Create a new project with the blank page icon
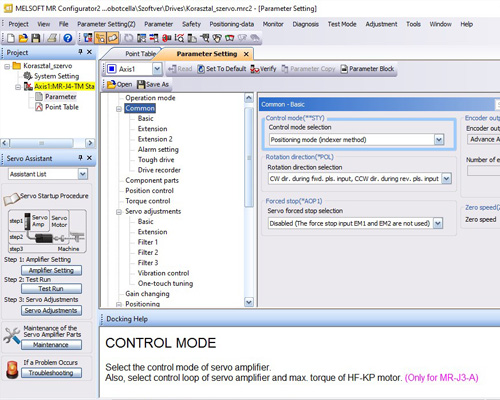Image resolution: width=500 pixels, height=400 pixels. tap(11, 38)
